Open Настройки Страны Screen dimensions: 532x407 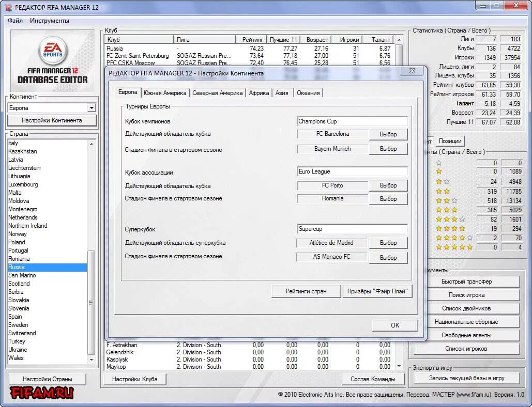coord(47,379)
